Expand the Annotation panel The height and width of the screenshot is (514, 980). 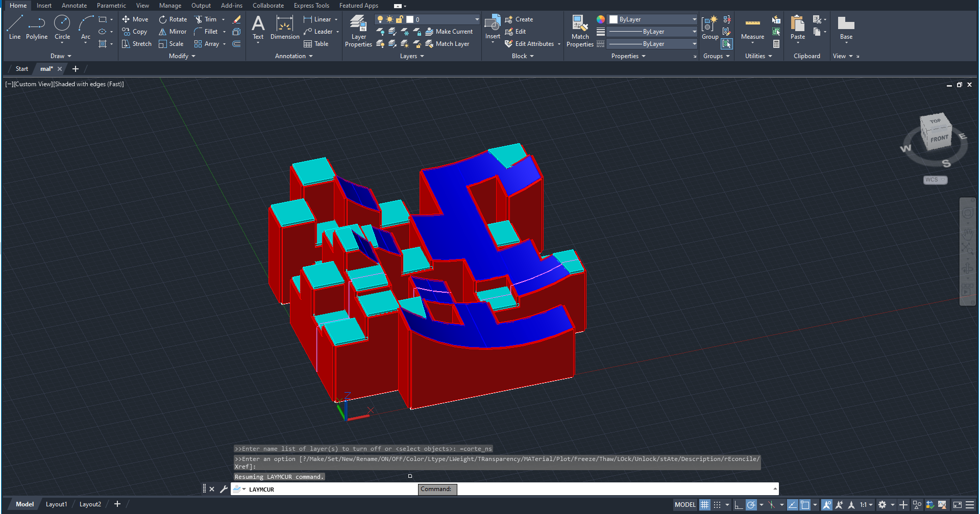click(294, 56)
